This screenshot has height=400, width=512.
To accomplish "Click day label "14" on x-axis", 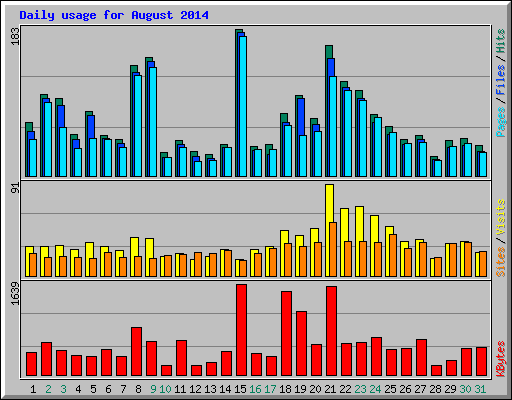I will tap(225, 389).
